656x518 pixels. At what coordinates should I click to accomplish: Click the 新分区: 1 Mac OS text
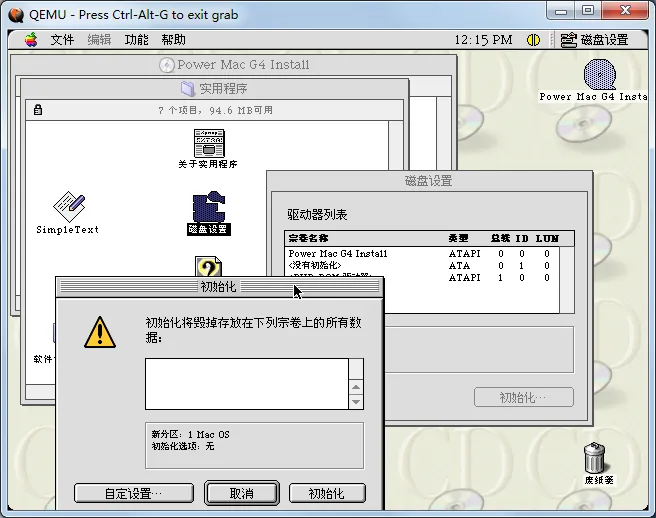[x=190, y=434]
